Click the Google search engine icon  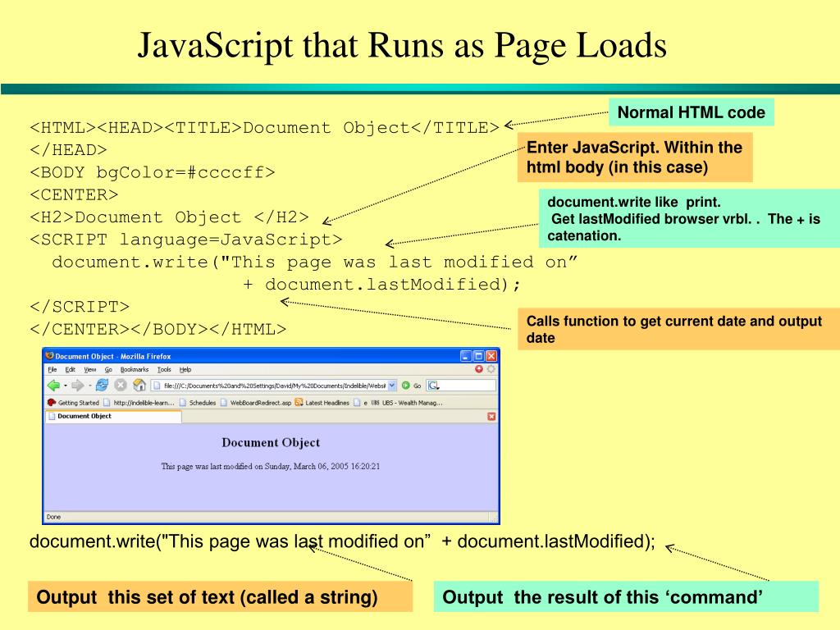(433, 386)
